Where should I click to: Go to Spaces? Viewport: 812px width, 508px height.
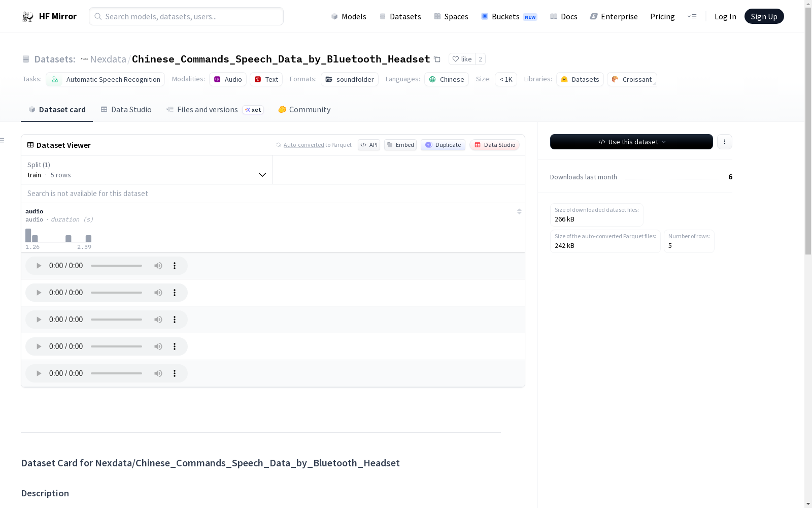click(x=451, y=16)
